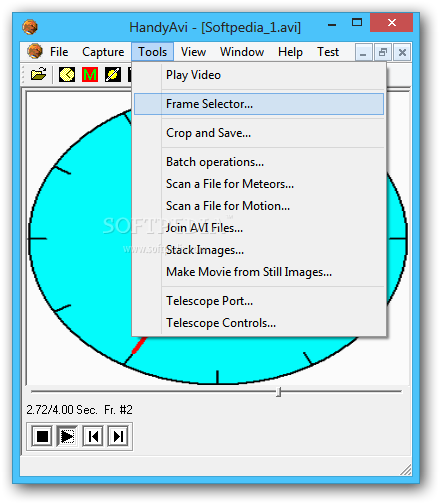Advance to the next frame
Image resolution: width=440 pixels, height=504 pixels.
[x=118, y=436]
